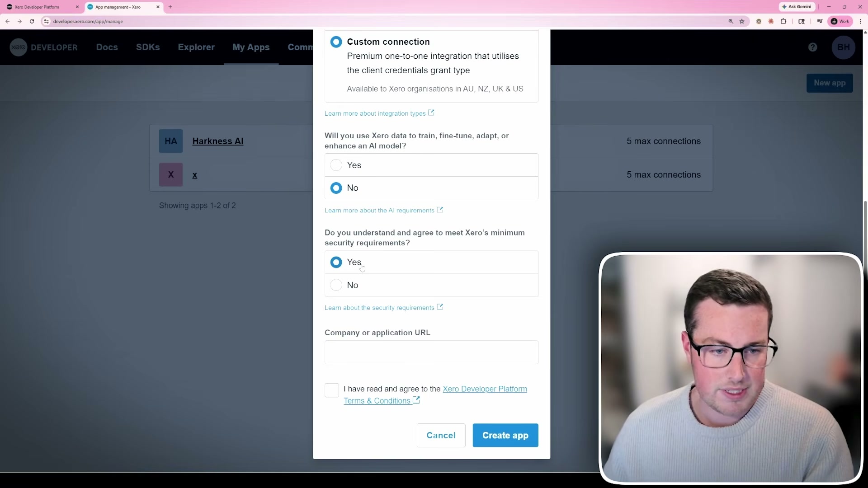868x488 pixels.
Task: Open the site information icon in address bar
Action: click(x=46, y=21)
